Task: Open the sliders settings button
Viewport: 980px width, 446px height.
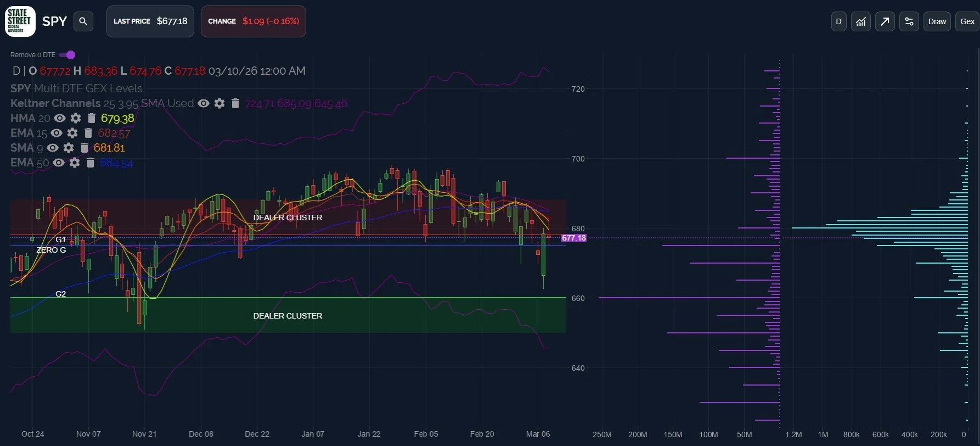Action: click(x=909, y=21)
